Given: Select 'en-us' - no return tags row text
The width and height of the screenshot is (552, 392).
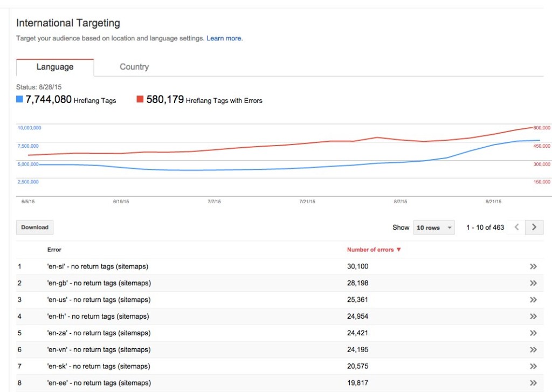Looking at the screenshot, I should (x=99, y=300).
